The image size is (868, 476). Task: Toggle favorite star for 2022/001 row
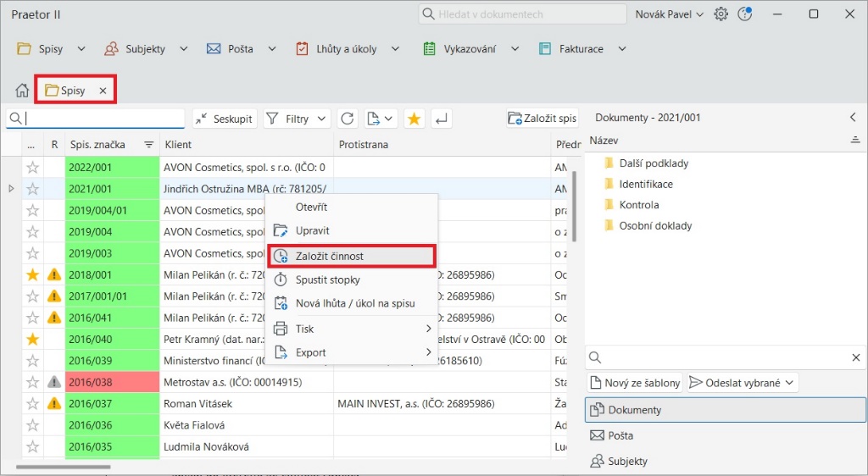(x=33, y=168)
